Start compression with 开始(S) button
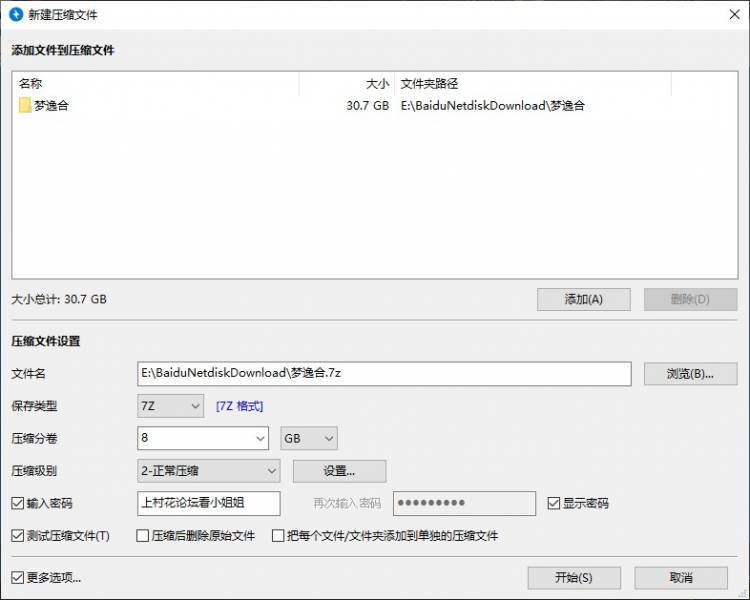The height and width of the screenshot is (600, 750). 574,578
